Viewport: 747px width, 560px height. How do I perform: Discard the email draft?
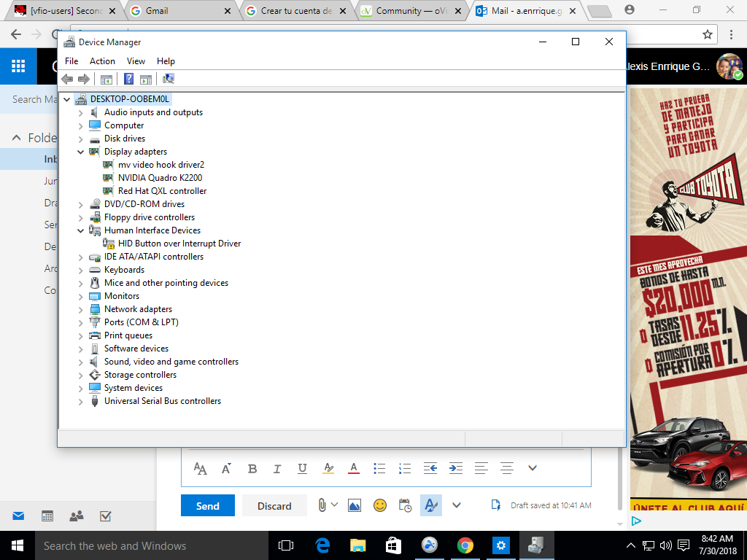point(274,505)
